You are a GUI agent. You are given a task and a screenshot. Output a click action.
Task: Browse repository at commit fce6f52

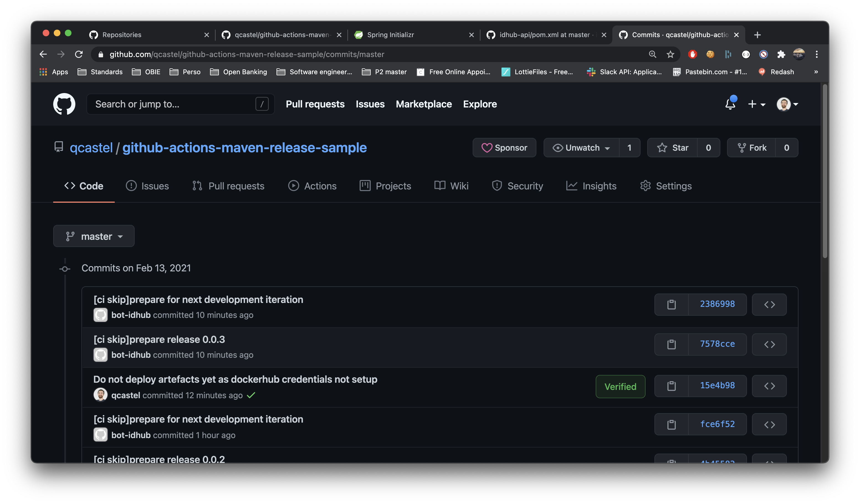coord(769,425)
